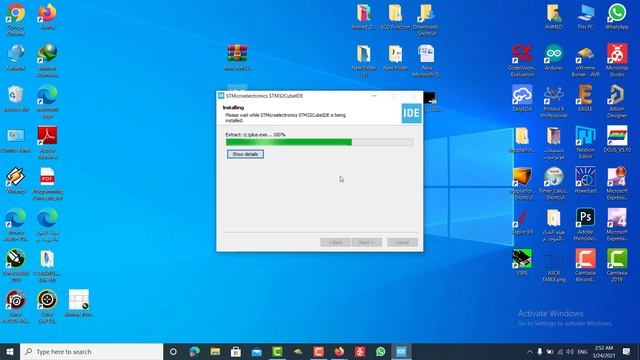
Task: Select the Adobe Photoshop shortcut
Action: pyautogui.click(x=585, y=224)
